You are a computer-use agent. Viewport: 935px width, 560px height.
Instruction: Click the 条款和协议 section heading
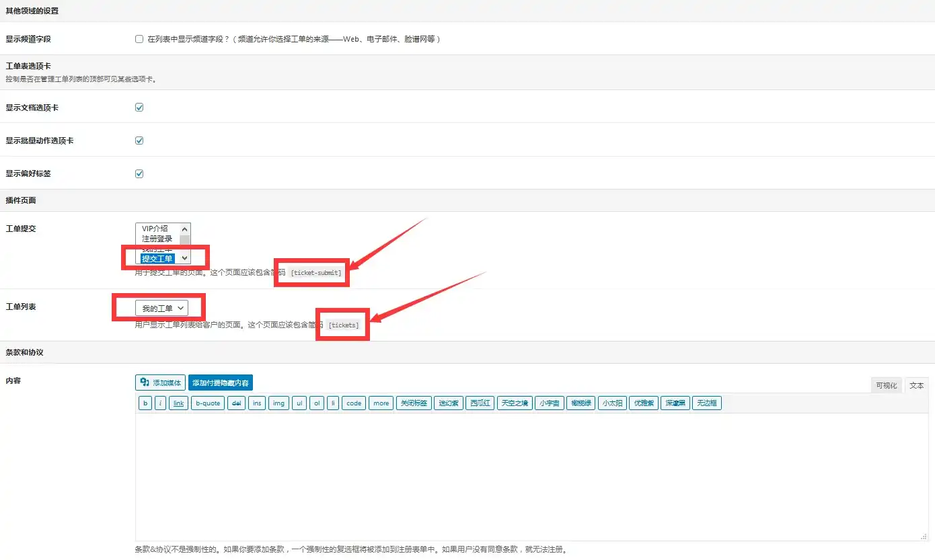click(x=24, y=352)
